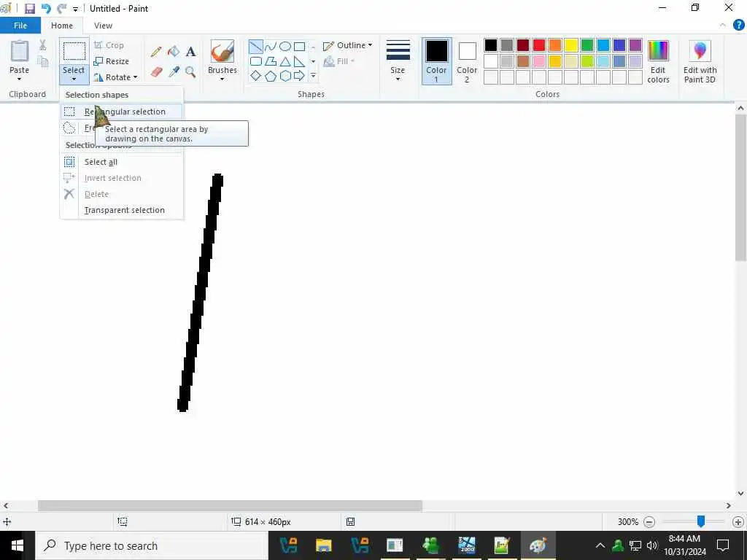Pick the red color swatch

click(x=539, y=45)
